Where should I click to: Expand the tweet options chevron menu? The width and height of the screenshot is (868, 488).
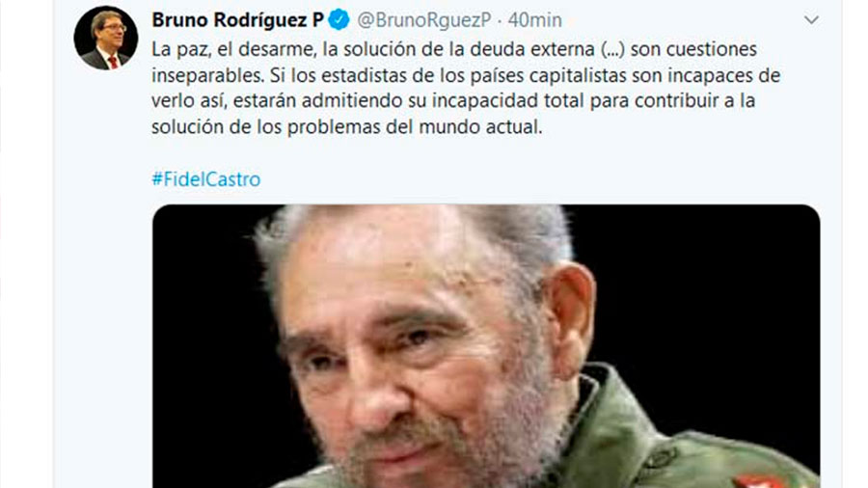811,20
